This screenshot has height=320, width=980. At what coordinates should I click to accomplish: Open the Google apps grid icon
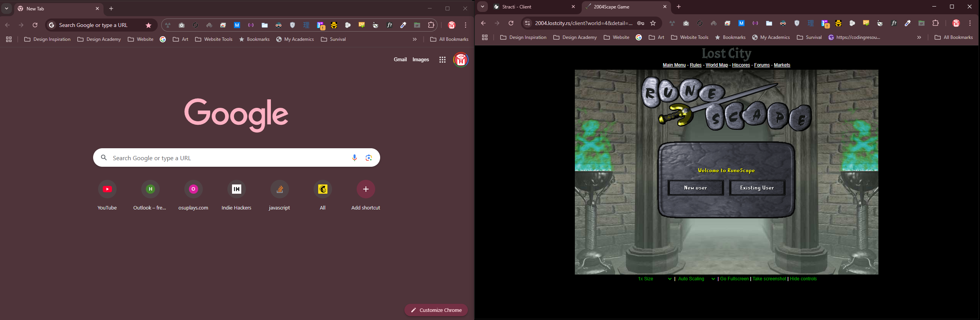pos(442,60)
